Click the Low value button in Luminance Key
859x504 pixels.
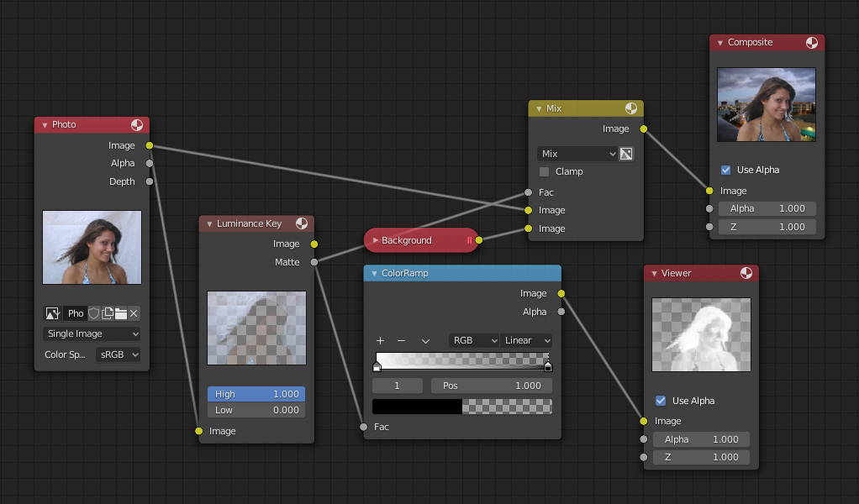[256, 410]
